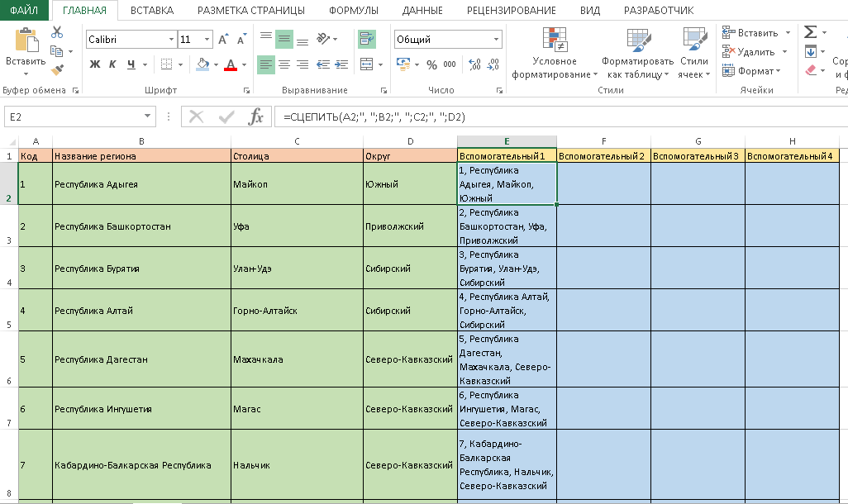Toggle Top Align button

click(265, 37)
